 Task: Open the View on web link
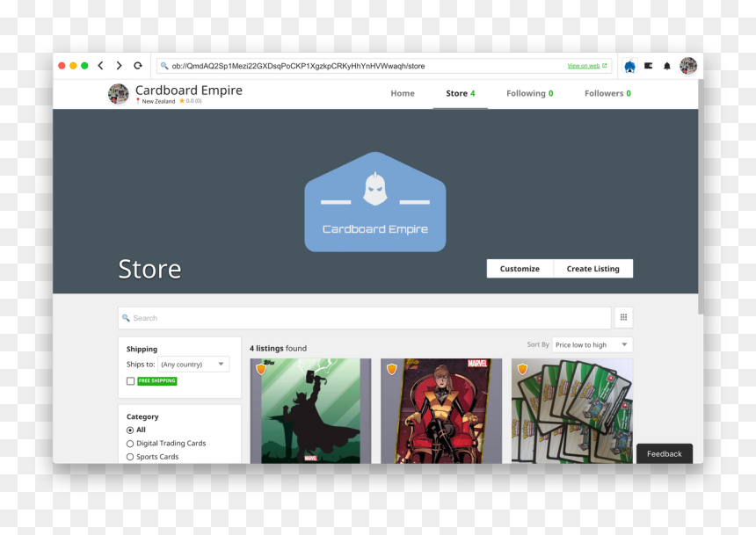point(586,66)
